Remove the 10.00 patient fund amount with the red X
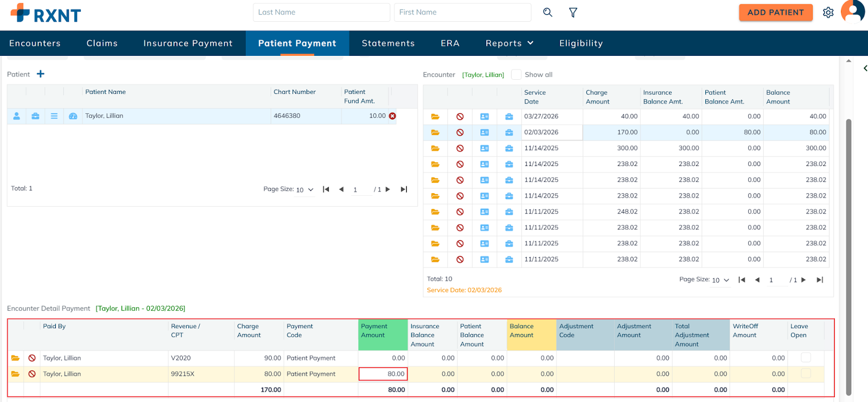The image size is (868, 402). pyautogui.click(x=392, y=116)
